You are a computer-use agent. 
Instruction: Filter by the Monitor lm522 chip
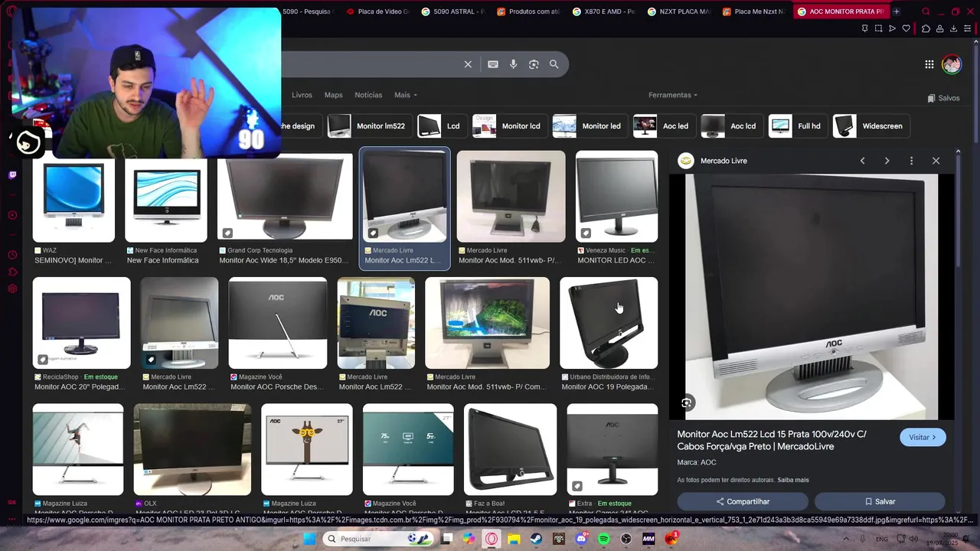[370, 126]
